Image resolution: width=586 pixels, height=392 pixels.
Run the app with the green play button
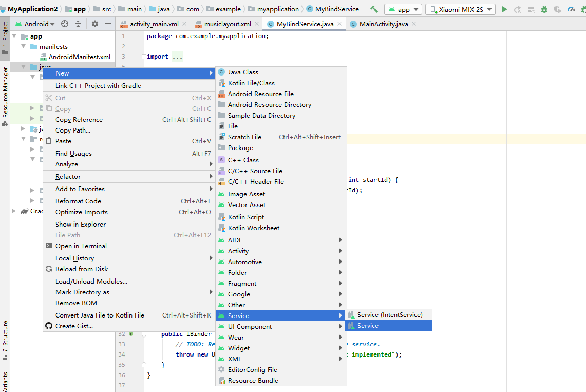504,9
